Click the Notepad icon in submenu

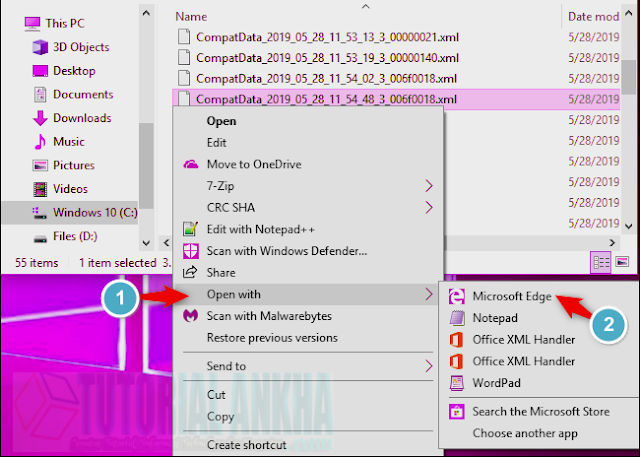coord(457,318)
